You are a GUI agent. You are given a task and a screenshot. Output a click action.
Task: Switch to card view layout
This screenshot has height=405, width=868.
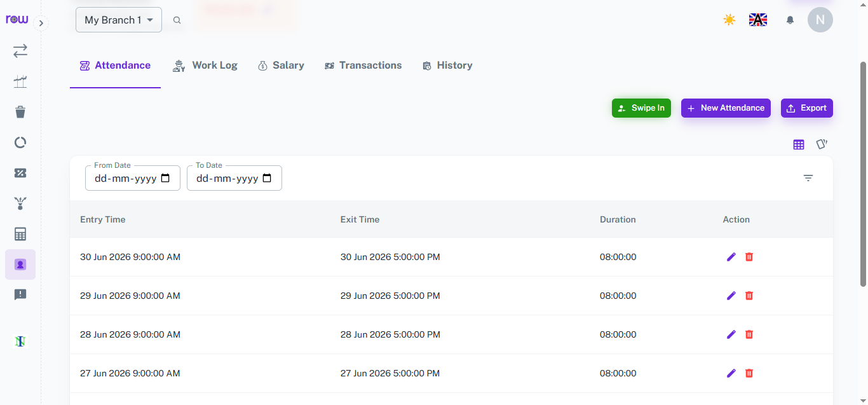[822, 144]
